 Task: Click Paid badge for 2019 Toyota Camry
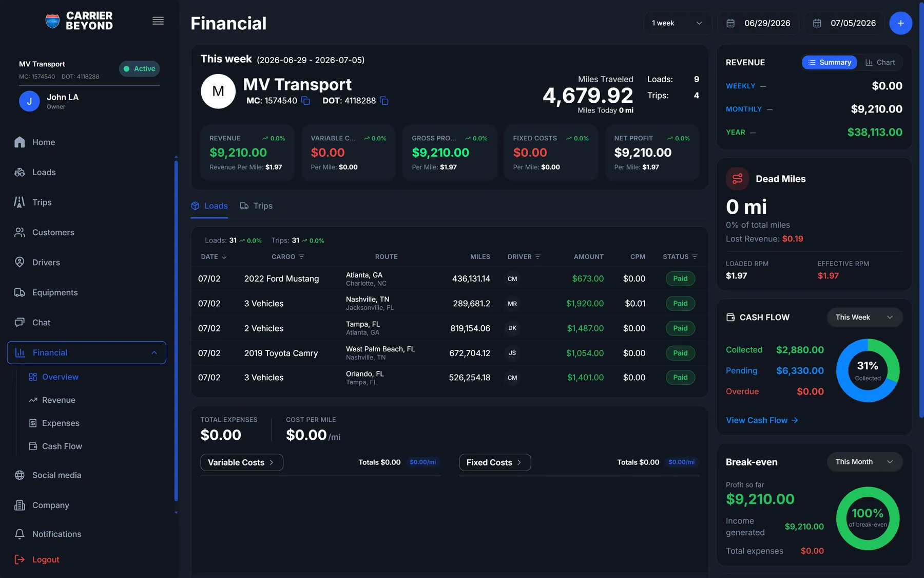tap(680, 353)
